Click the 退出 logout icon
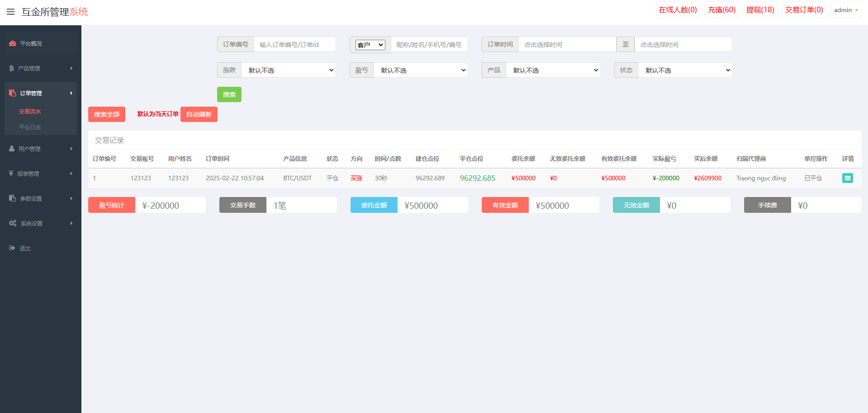This screenshot has height=413, width=868. click(12, 248)
